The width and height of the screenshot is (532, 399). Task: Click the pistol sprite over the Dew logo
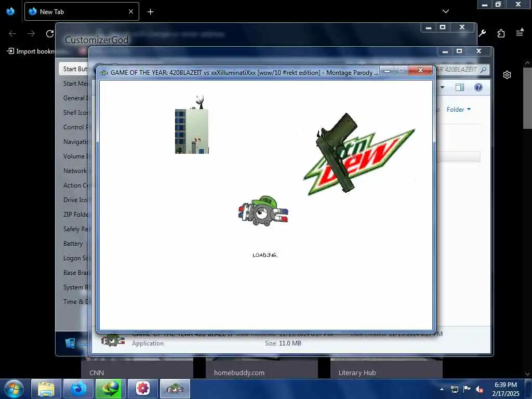337,153
